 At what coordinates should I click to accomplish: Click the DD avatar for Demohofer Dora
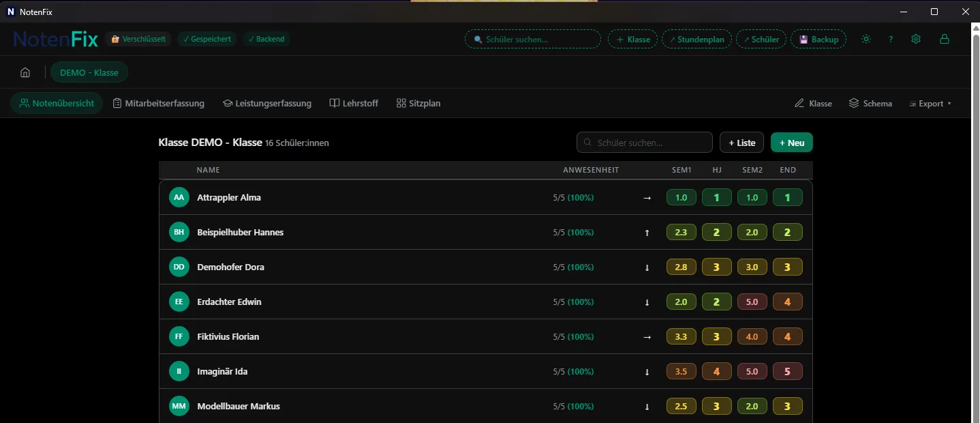tap(179, 267)
